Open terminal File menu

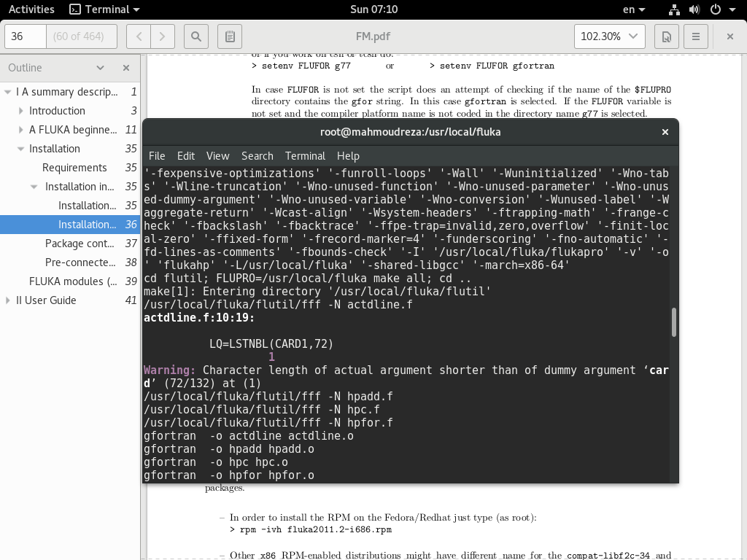(157, 156)
